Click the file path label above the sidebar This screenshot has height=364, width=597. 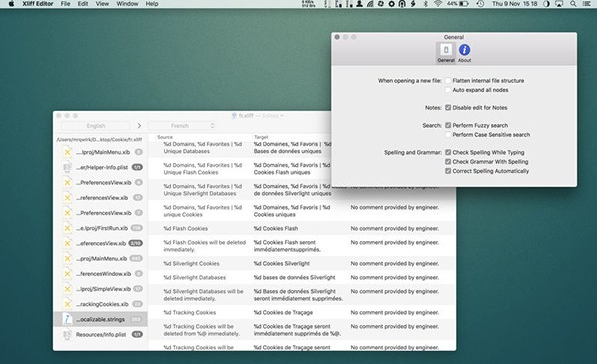point(99,140)
